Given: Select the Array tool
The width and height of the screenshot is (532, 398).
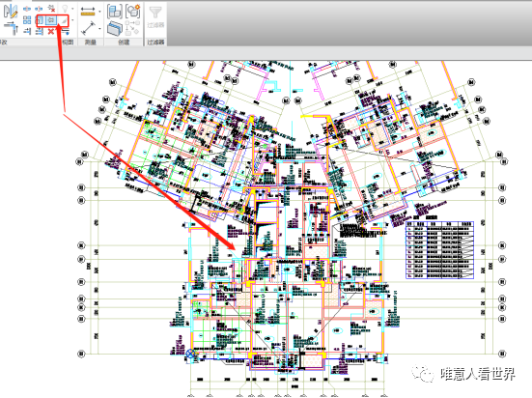Looking at the screenshot, I should click(27, 20).
